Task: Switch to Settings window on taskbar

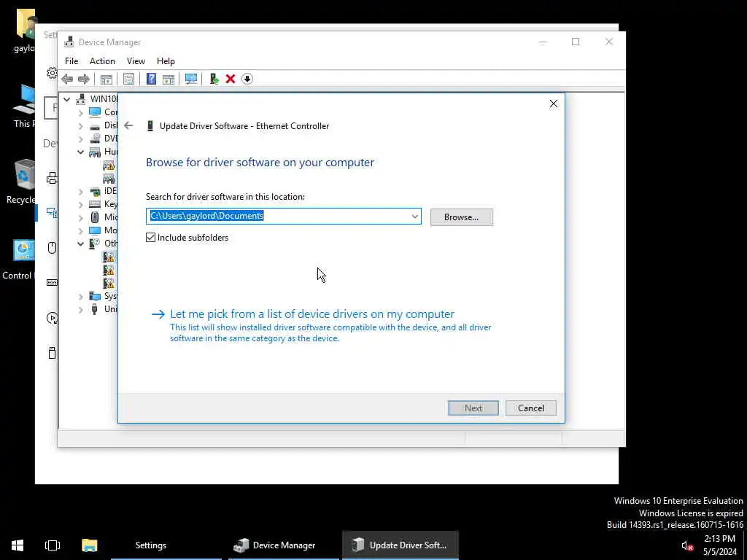Action: point(167,545)
